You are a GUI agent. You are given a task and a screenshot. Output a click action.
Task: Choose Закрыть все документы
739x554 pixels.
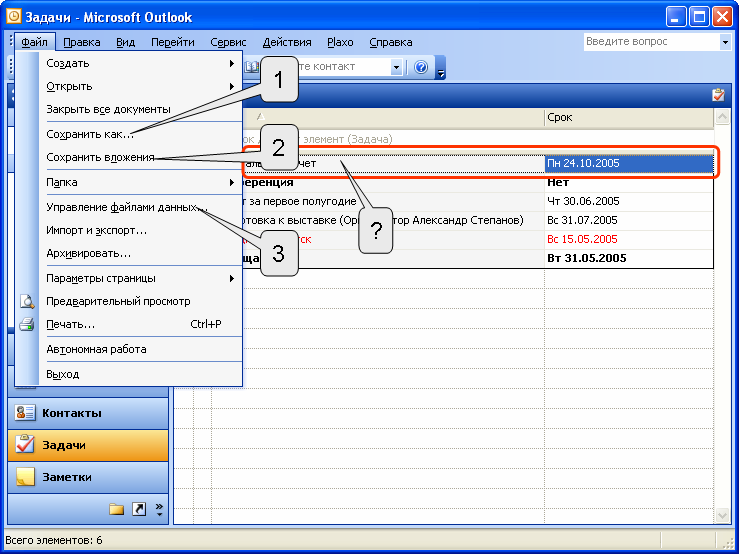pyautogui.click(x=140, y=109)
